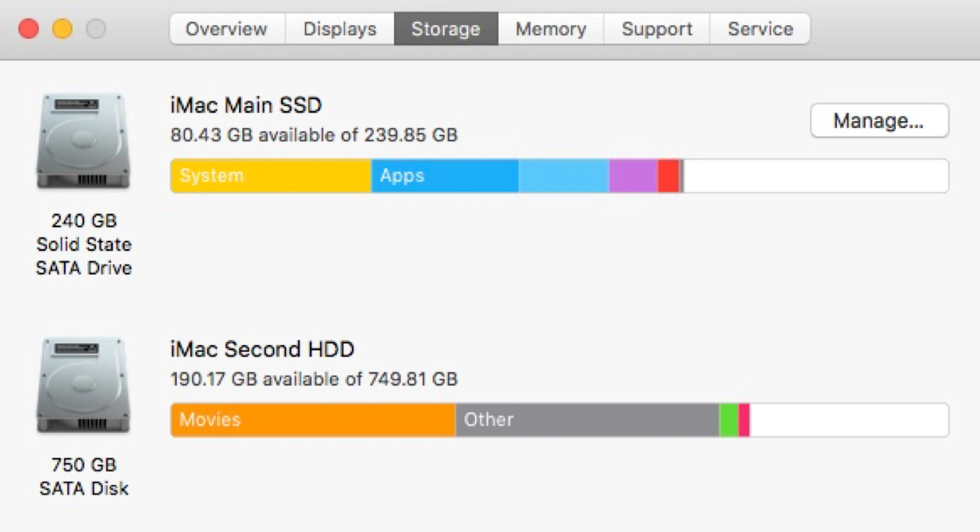Image resolution: width=980 pixels, height=532 pixels.
Task: Click the iMac Main SSD drive icon
Action: point(83,142)
